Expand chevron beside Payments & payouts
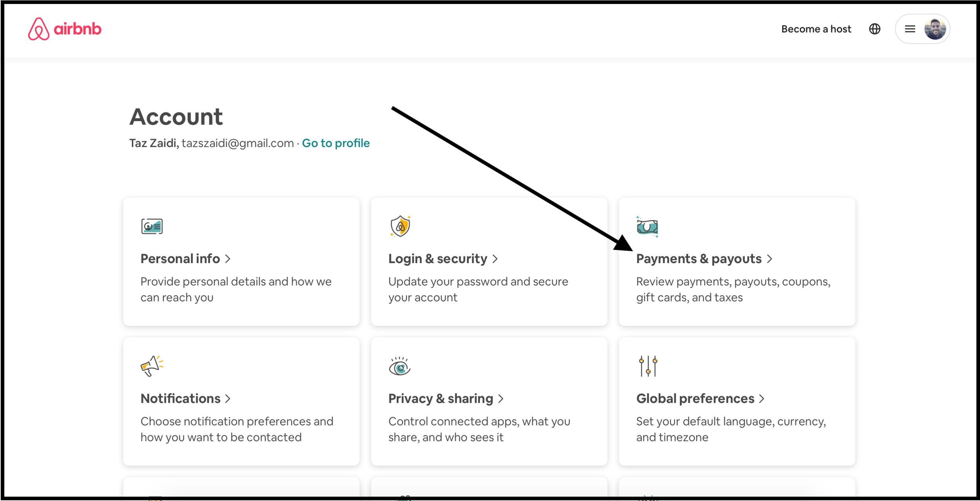The width and height of the screenshot is (980, 501). [x=769, y=259]
